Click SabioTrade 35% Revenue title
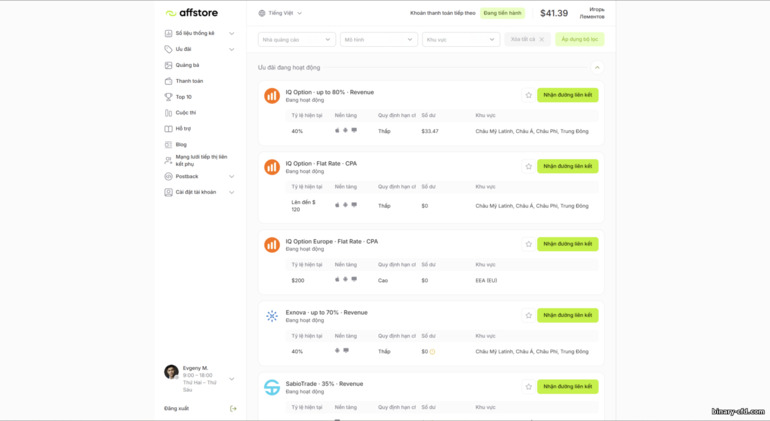Image resolution: width=770 pixels, height=421 pixels. 324,384
